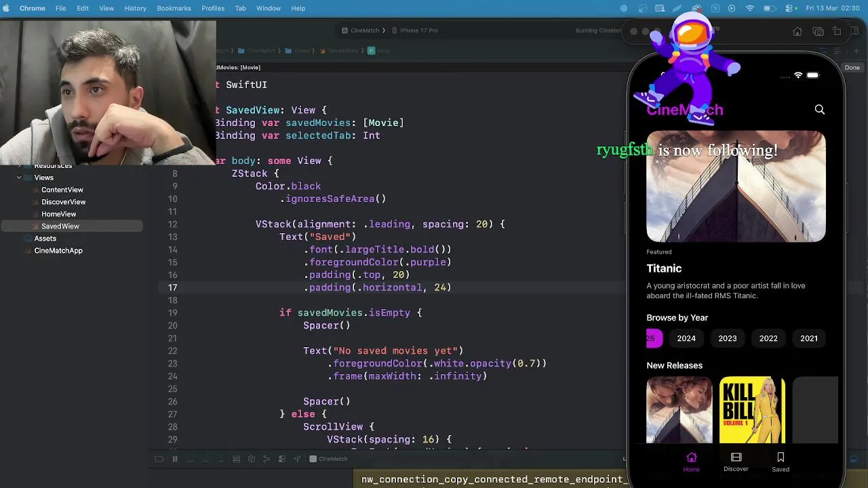
Task: Select the 2022 year chip
Action: pyautogui.click(x=768, y=338)
